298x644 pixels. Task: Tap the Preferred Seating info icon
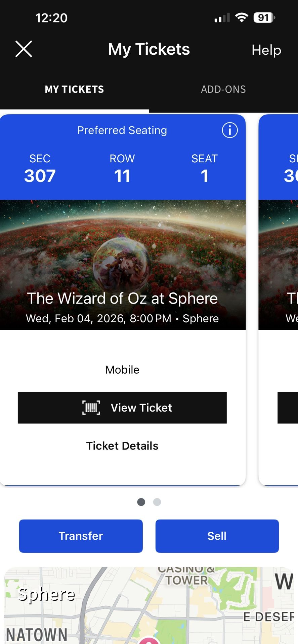click(x=230, y=130)
